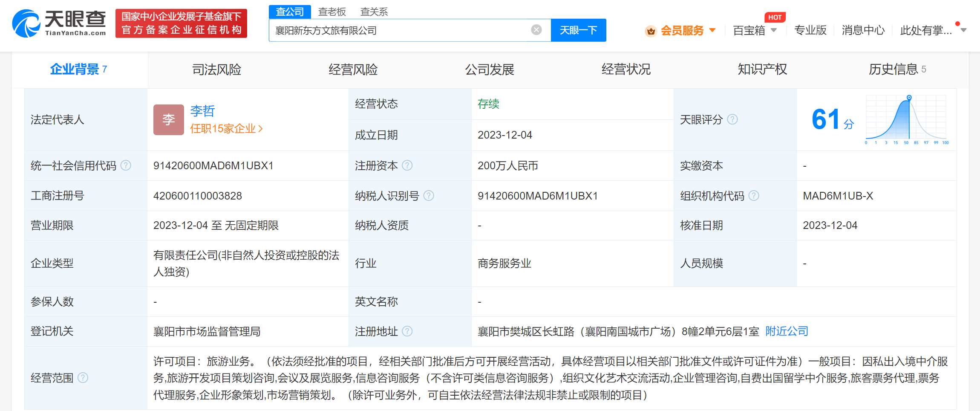
Task: Expand the 会员服务 dropdown
Action: coord(712,30)
